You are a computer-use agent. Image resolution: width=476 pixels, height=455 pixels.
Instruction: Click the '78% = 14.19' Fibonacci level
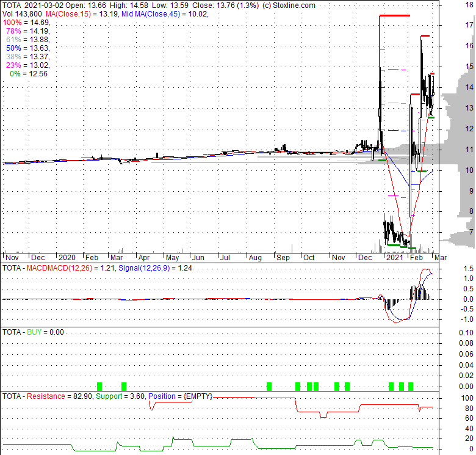[27, 31]
